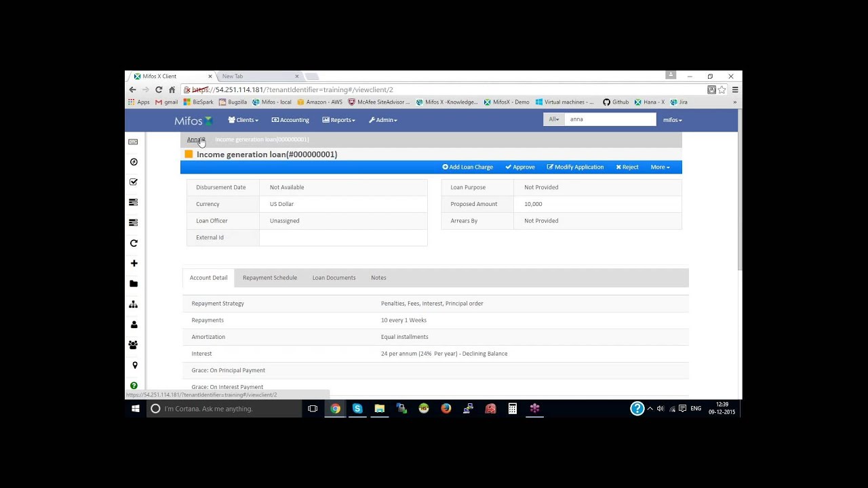Click the volume icon in system tray
This screenshot has width=868, height=488.
[x=660, y=409]
